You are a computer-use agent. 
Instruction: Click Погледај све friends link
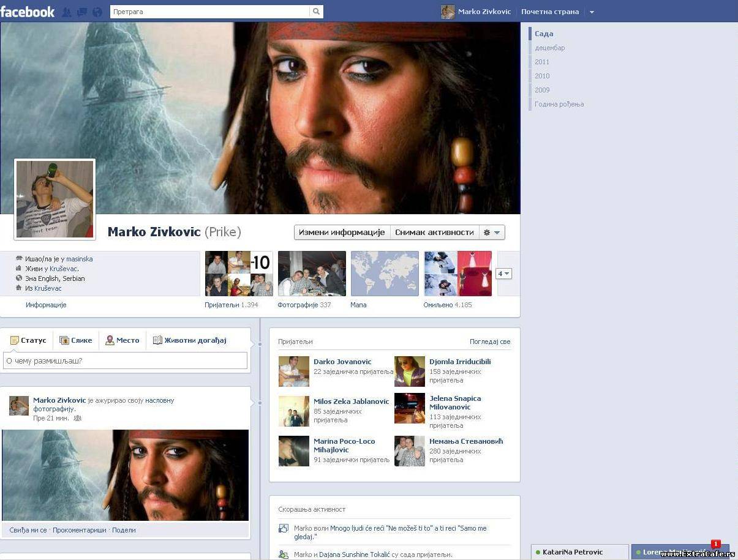pos(489,342)
